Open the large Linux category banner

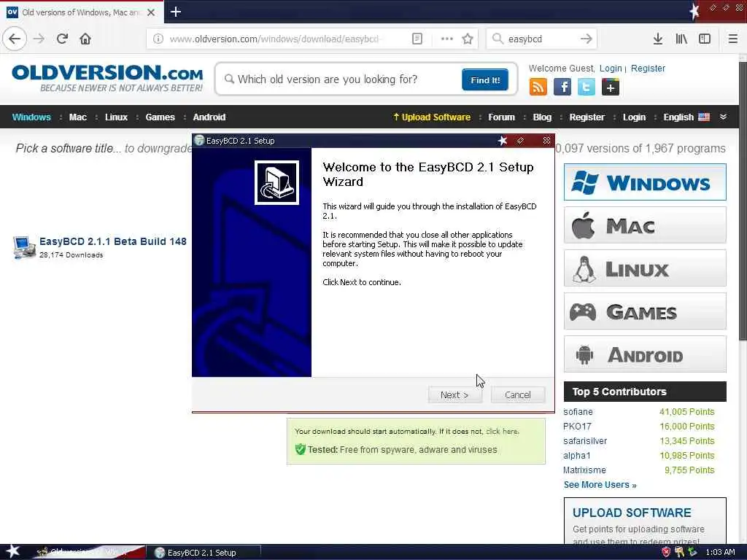pos(645,268)
